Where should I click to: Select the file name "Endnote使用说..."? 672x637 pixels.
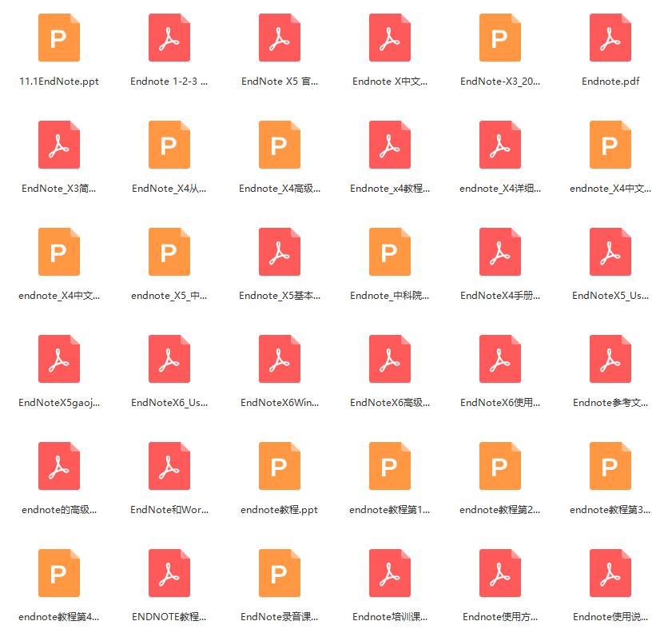[x=610, y=617]
